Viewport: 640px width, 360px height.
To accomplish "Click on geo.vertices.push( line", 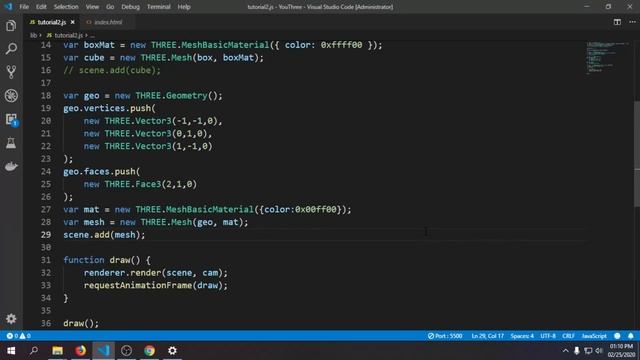I will point(109,108).
